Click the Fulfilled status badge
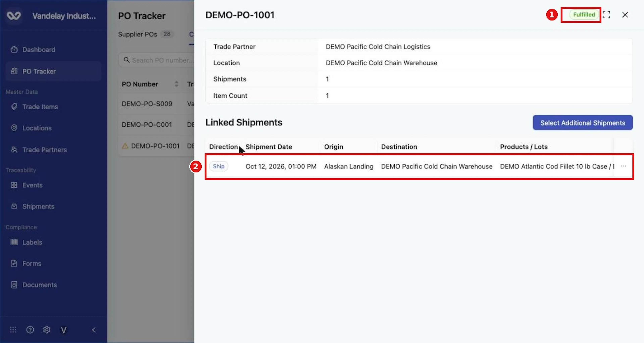The width and height of the screenshot is (644, 343). pos(584,15)
